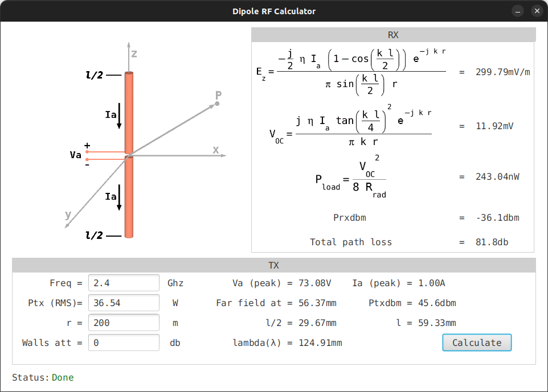Screen dimensions: 548x392
Task: Click point P in the dipole diagram
Action: point(218,104)
